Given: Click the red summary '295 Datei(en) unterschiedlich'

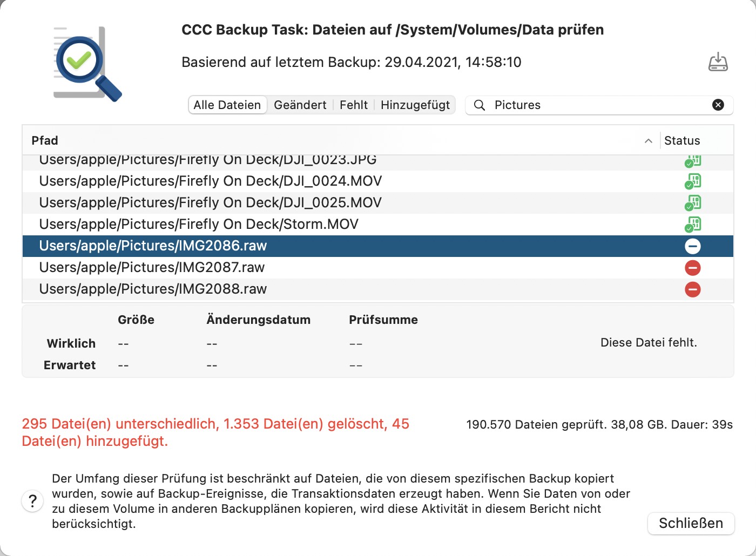Looking at the screenshot, I should pyautogui.click(x=120, y=424).
